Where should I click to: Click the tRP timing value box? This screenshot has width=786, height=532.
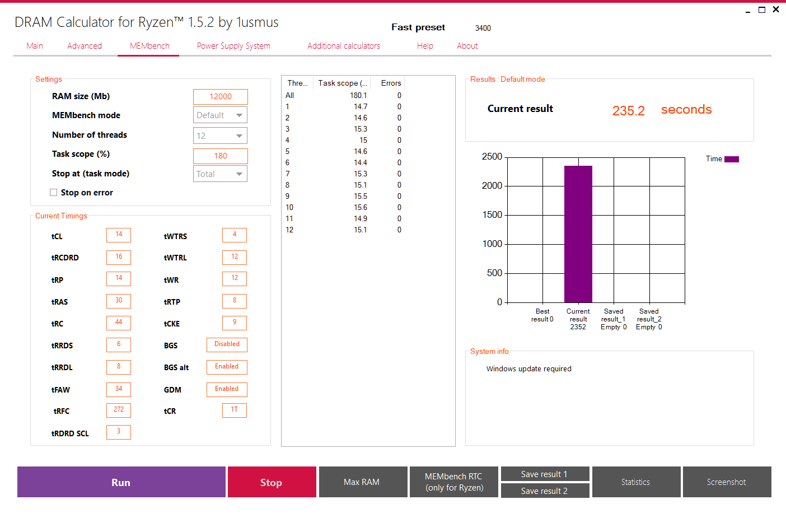click(x=119, y=279)
